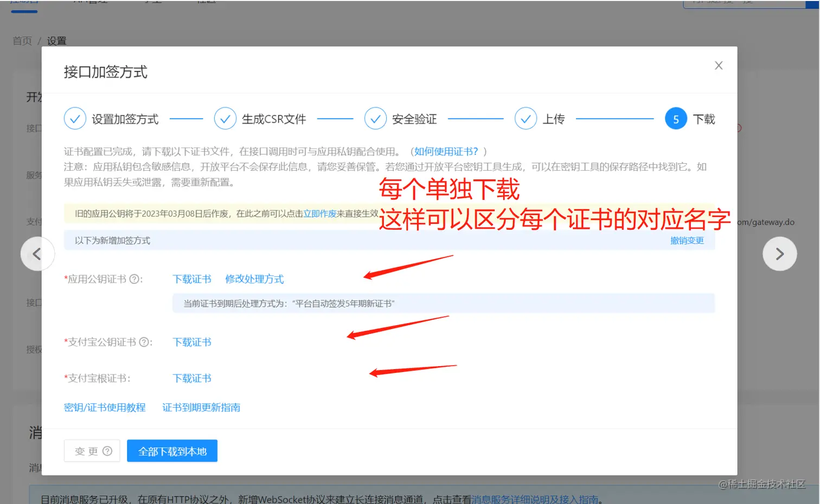The height and width of the screenshot is (504, 820).
Task: Open 证书到期更新指南 link
Action: 201,408
